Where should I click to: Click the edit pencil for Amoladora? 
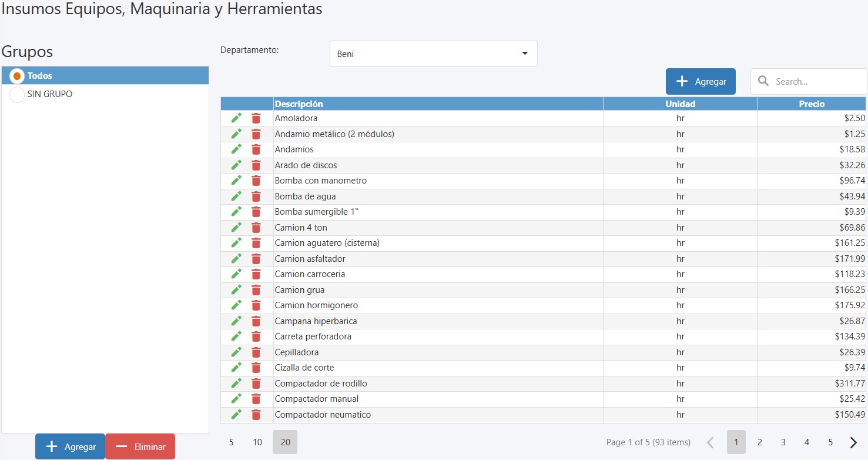236,118
